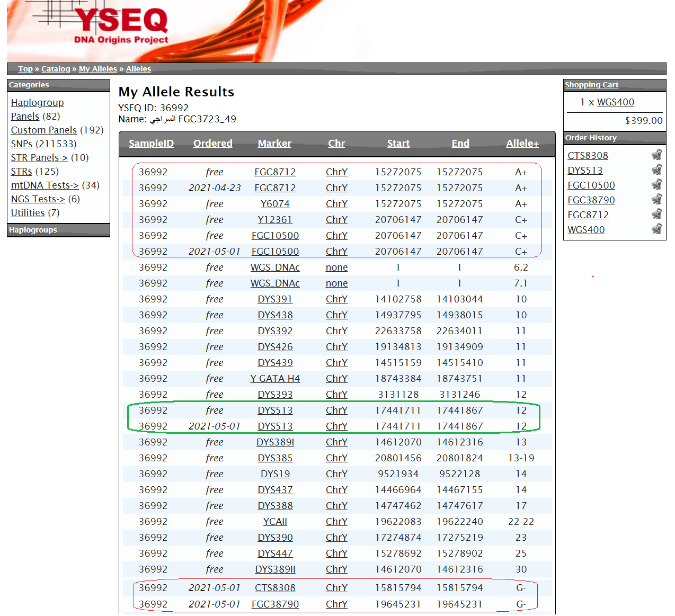Expand the mtDNA Tests category

coord(45,185)
